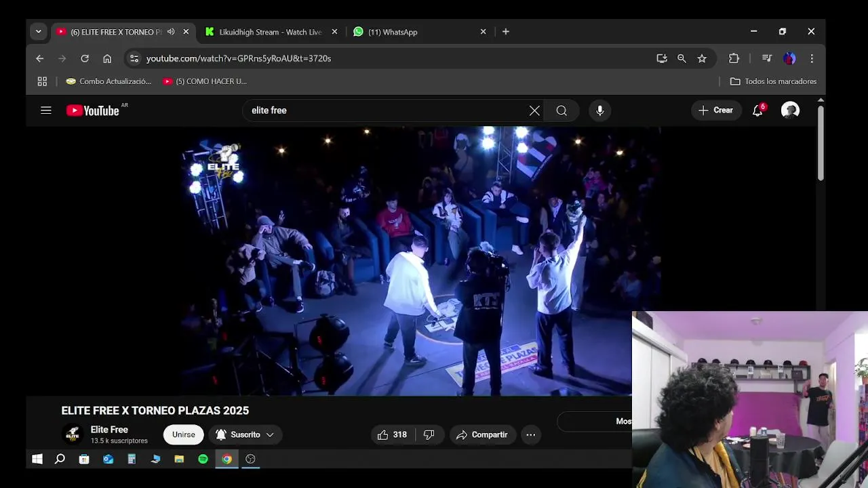Launch Microsoft Store from the taskbar

[84, 459]
